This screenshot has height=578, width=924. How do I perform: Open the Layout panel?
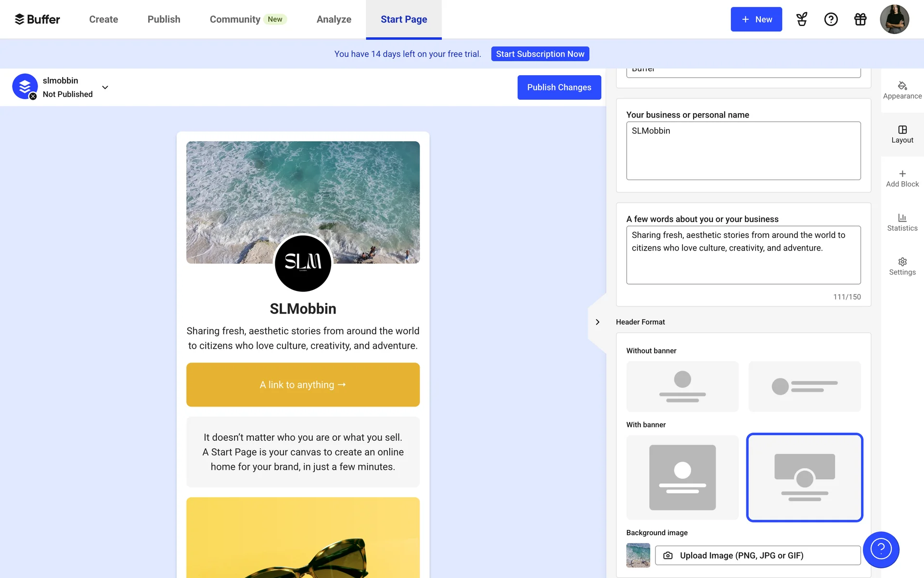click(x=902, y=134)
